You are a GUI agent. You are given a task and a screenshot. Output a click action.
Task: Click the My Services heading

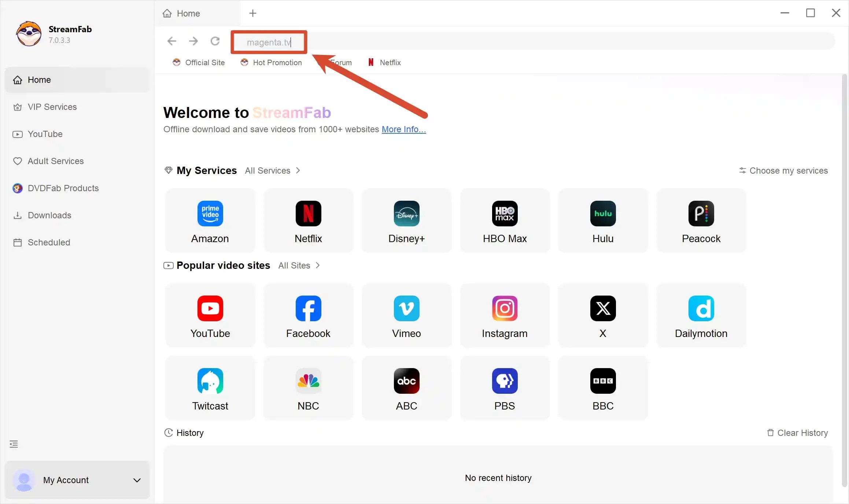[x=207, y=171]
